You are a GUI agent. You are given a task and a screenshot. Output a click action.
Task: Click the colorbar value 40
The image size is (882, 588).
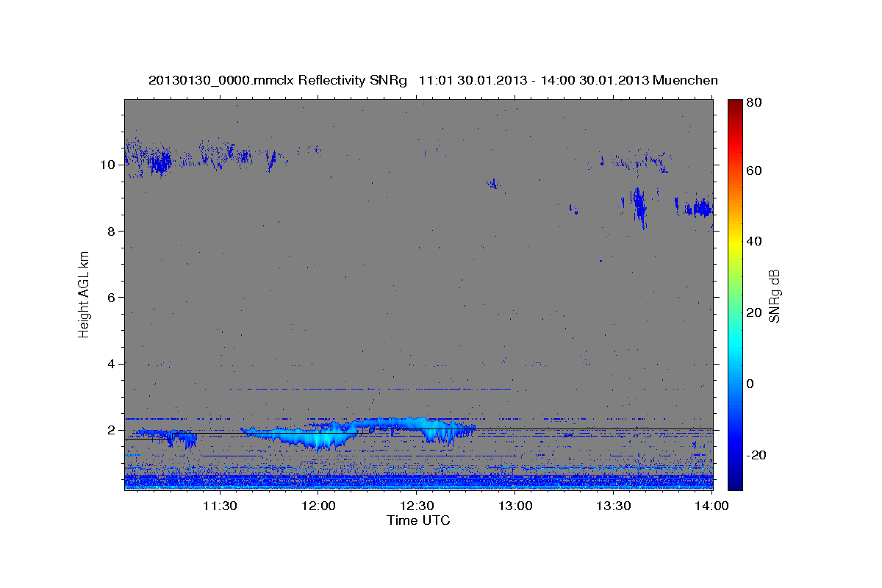point(753,241)
